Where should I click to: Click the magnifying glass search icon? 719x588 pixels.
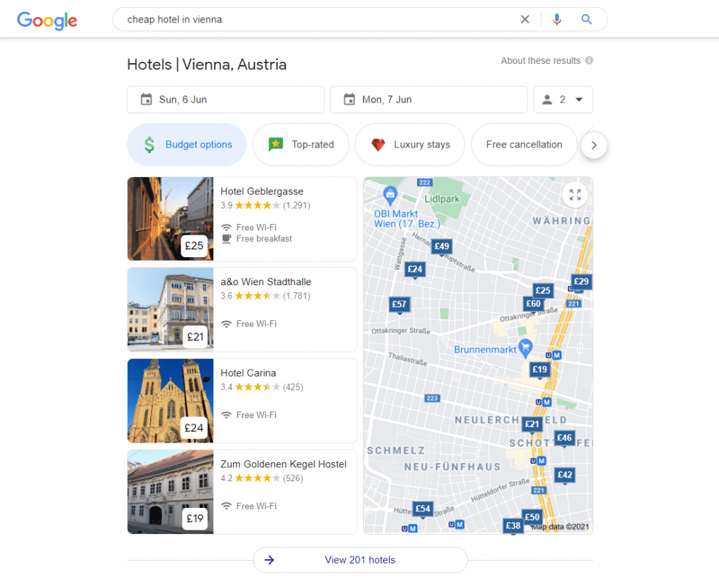(x=586, y=19)
